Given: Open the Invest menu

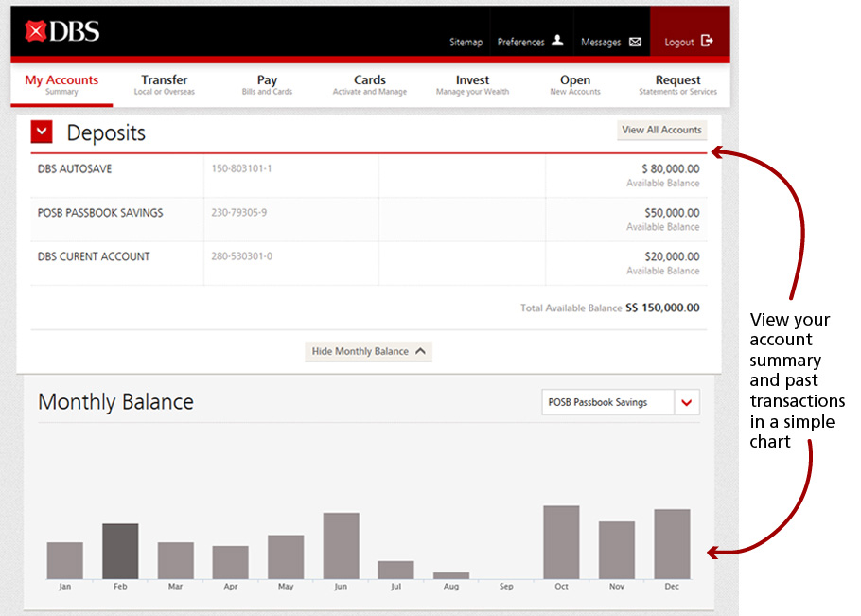Looking at the screenshot, I should point(472,85).
